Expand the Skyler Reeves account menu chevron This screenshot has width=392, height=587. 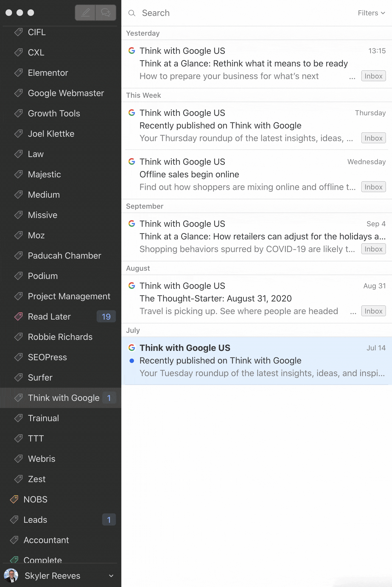[x=111, y=576]
